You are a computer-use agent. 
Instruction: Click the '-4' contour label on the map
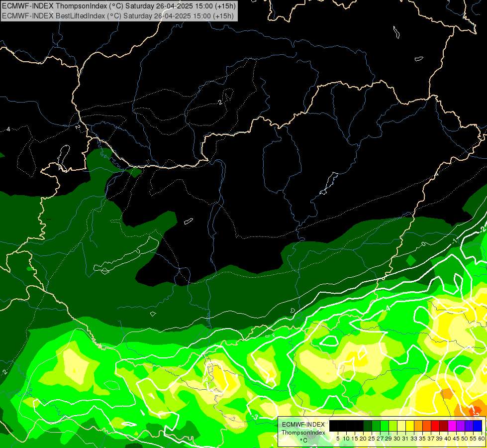[x=388, y=308]
